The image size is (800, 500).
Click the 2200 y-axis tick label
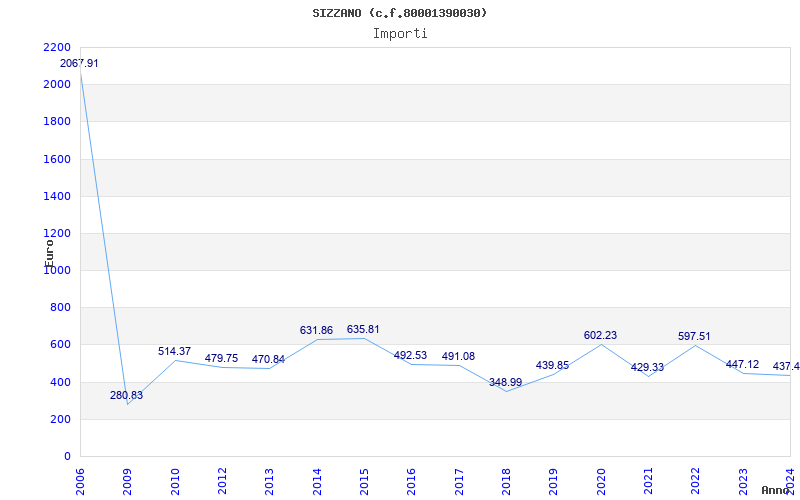(57, 47)
